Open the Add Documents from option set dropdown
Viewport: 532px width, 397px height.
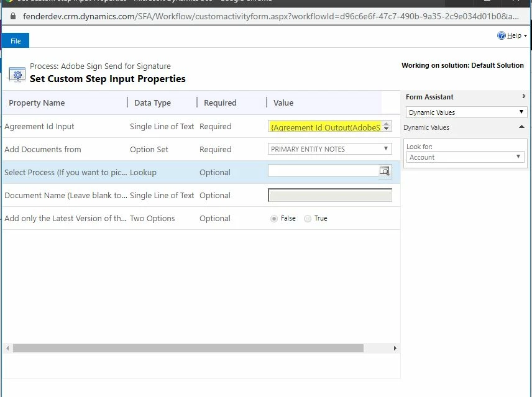click(x=330, y=149)
